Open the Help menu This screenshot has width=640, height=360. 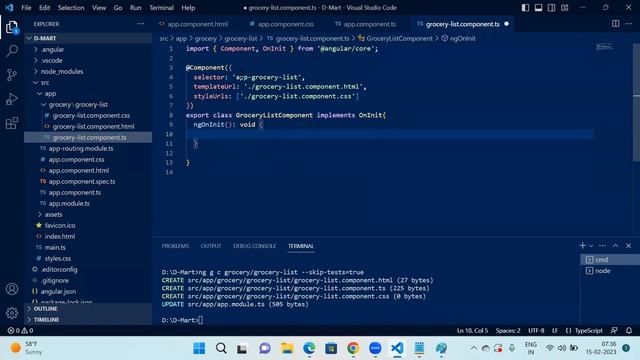[x=188, y=8]
